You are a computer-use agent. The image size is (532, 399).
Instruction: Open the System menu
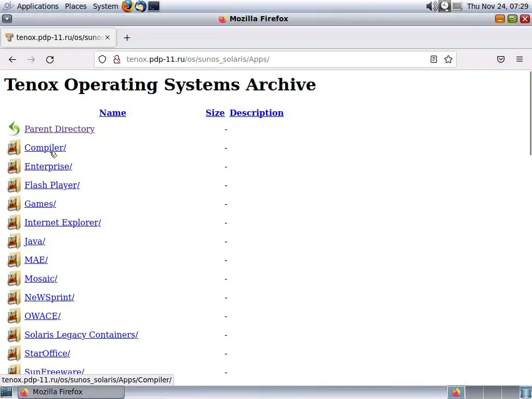click(105, 6)
